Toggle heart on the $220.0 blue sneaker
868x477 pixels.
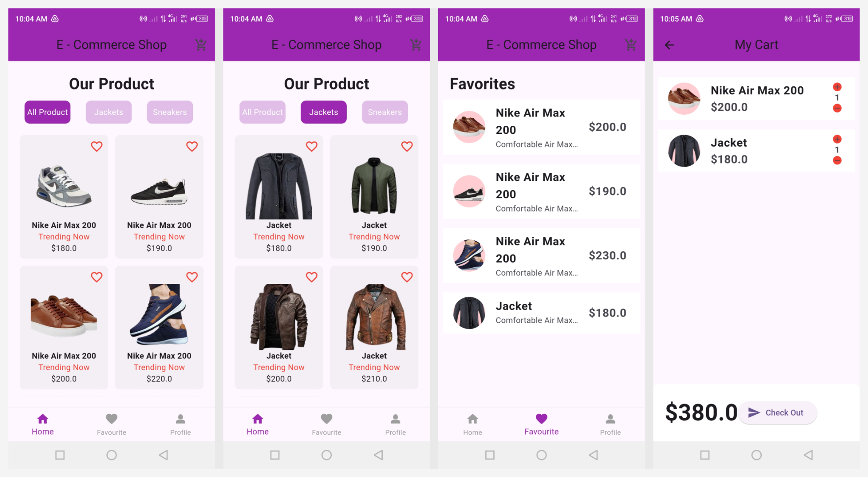coord(192,277)
